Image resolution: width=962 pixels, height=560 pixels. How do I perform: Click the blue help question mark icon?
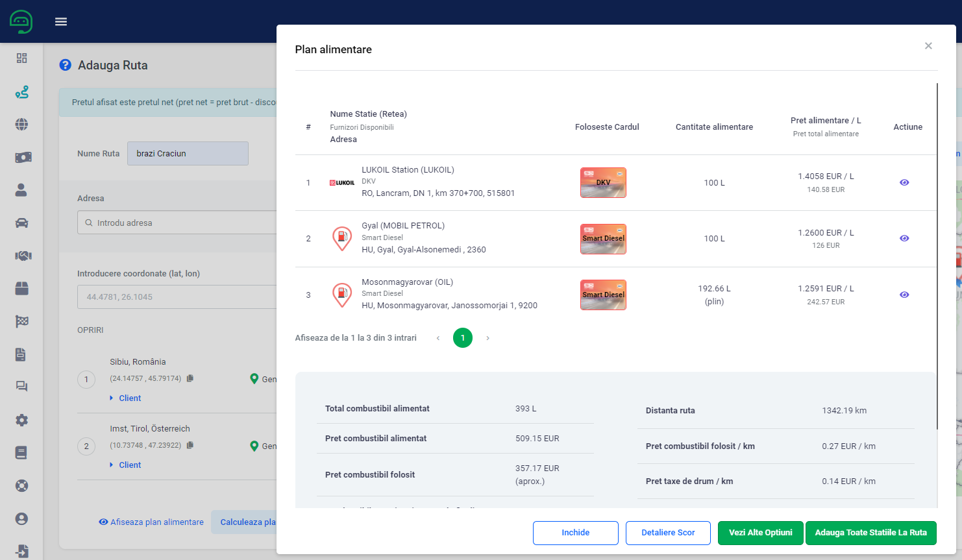coord(65,65)
